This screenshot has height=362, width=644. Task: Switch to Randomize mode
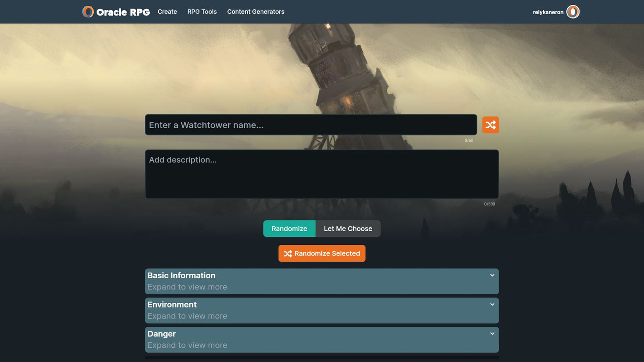pyautogui.click(x=289, y=228)
